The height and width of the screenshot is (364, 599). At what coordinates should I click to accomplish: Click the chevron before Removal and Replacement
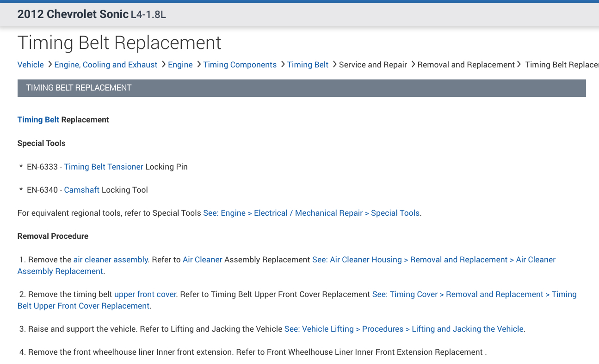[x=413, y=65]
